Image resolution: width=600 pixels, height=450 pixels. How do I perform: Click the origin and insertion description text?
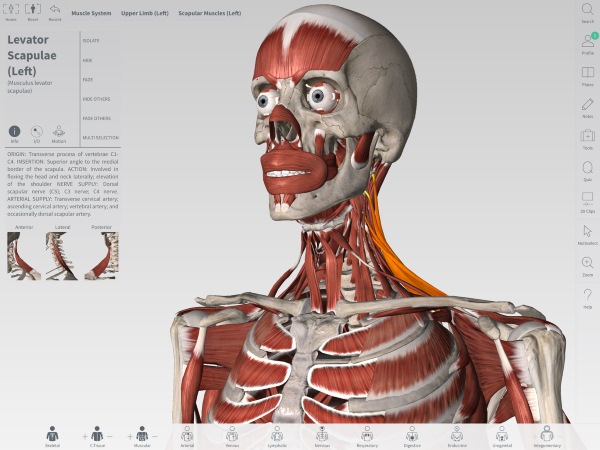pyautogui.click(x=63, y=184)
